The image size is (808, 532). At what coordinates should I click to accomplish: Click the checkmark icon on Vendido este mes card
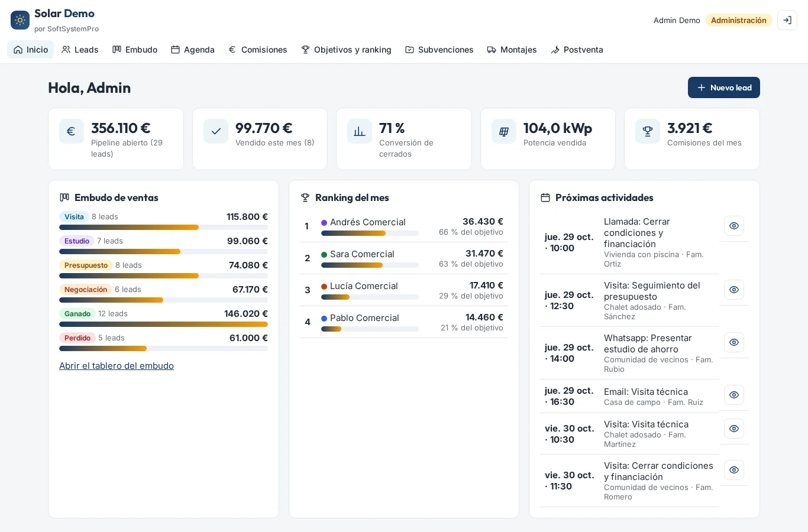click(216, 131)
